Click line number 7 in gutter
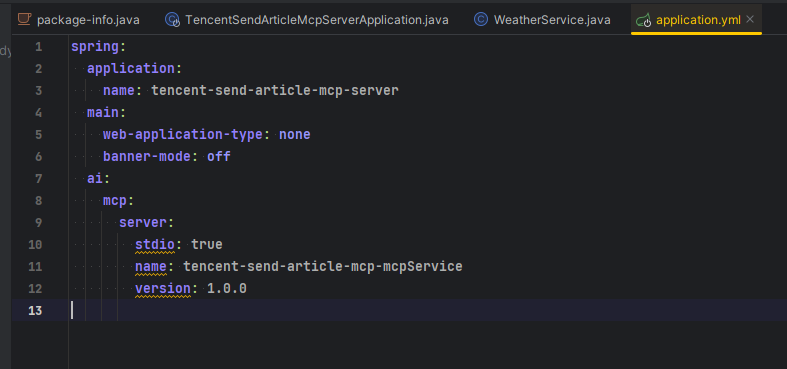Viewport: 787px width, 369px height. click(x=39, y=179)
